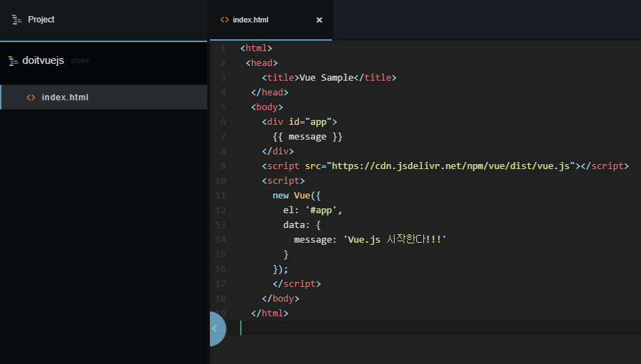Click the closing html tag

tap(270, 314)
